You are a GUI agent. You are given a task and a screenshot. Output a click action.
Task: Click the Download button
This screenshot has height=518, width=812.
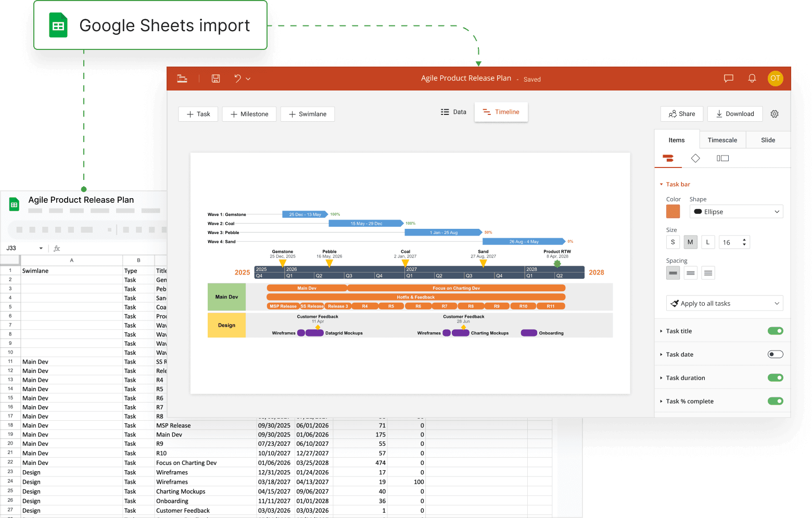(x=735, y=114)
